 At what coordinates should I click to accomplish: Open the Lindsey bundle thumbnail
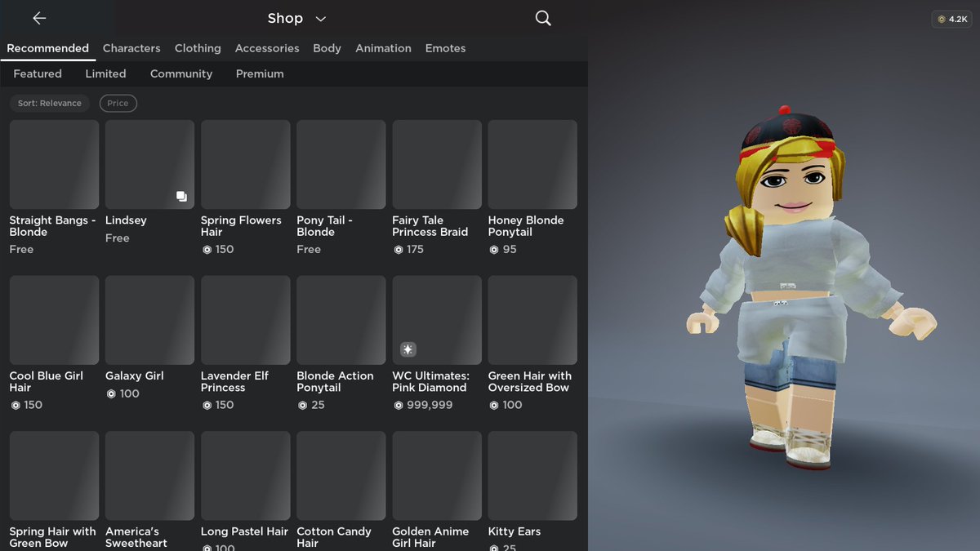pyautogui.click(x=149, y=164)
